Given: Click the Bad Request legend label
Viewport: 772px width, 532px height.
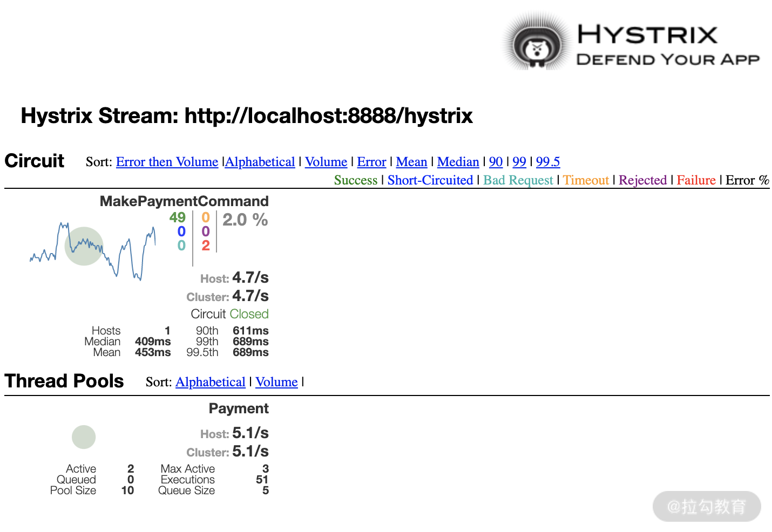Looking at the screenshot, I should pos(518,180).
